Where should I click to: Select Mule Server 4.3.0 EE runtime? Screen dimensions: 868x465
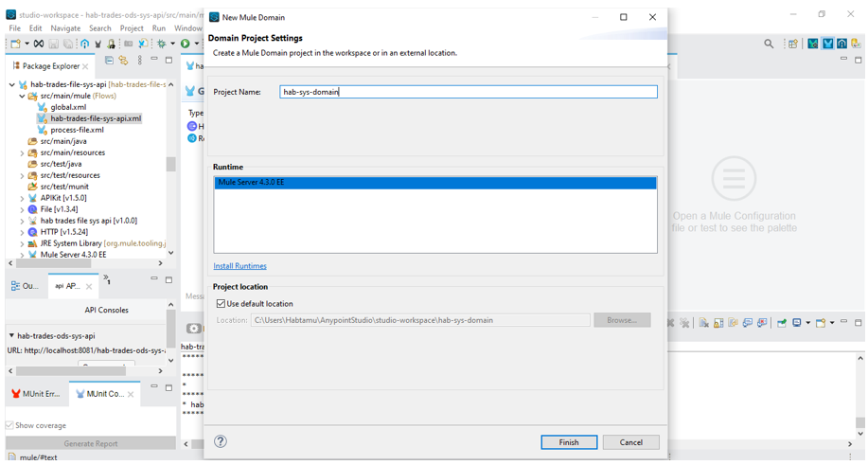pos(435,182)
